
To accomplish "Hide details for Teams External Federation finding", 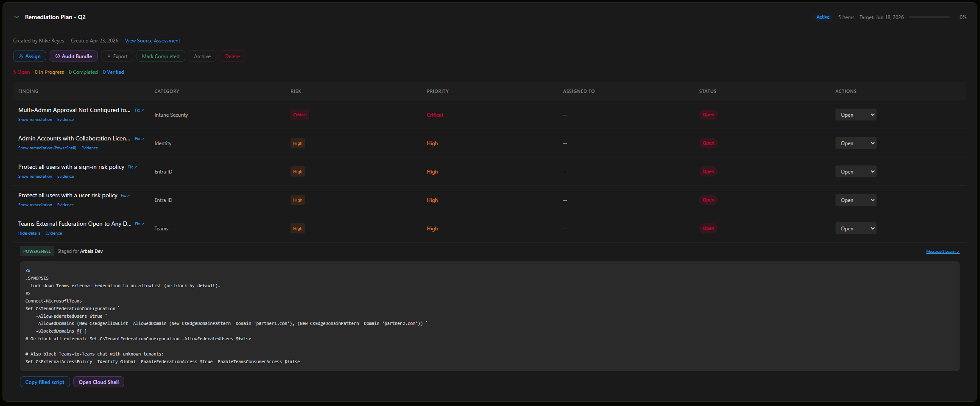I will tap(29, 233).
